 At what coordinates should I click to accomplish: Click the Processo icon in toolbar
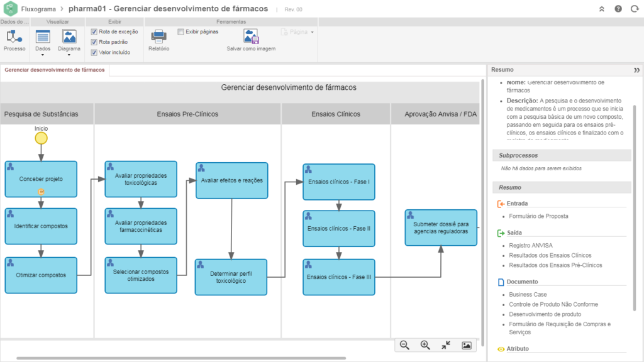pyautogui.click(x=14, y=39)
